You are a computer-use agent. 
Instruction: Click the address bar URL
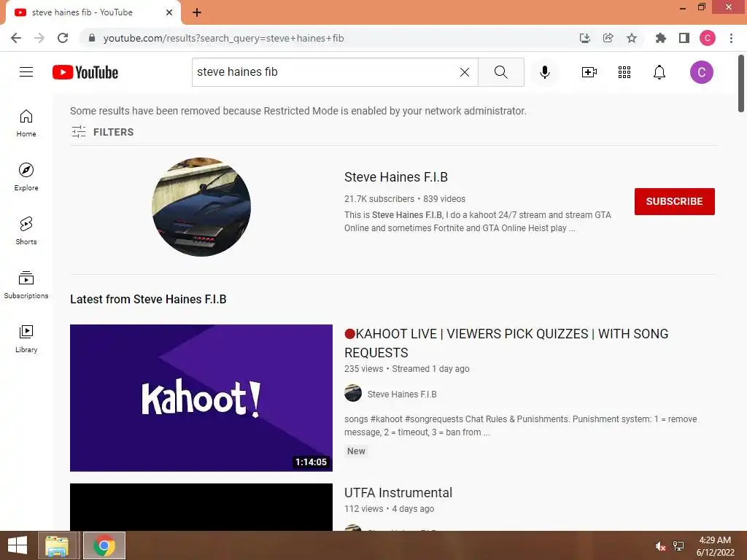pos(223,38)
